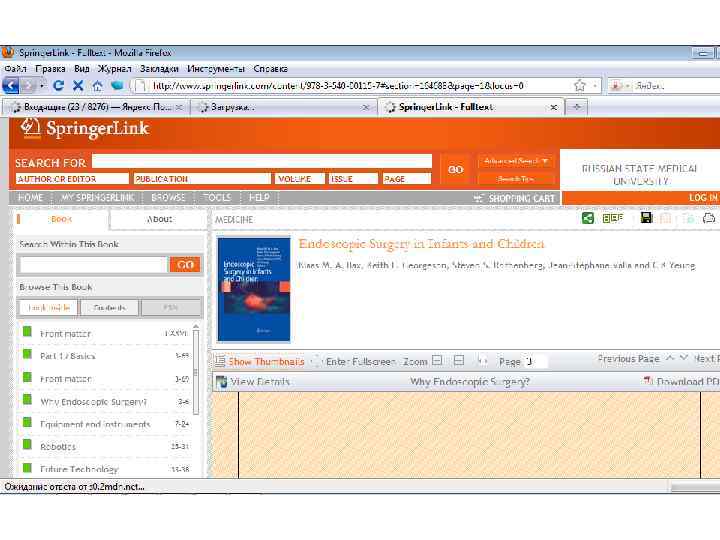Screen dimensions: 720x540
Task: Close the SpringerLink - Fulltext tab
Action: pos(554,107)
